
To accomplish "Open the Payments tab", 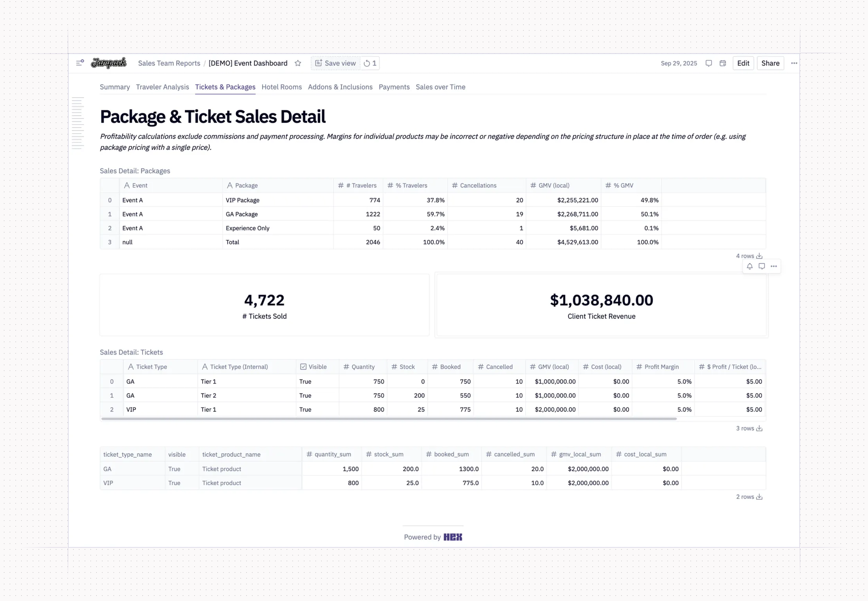I will [x=394, y=87].
